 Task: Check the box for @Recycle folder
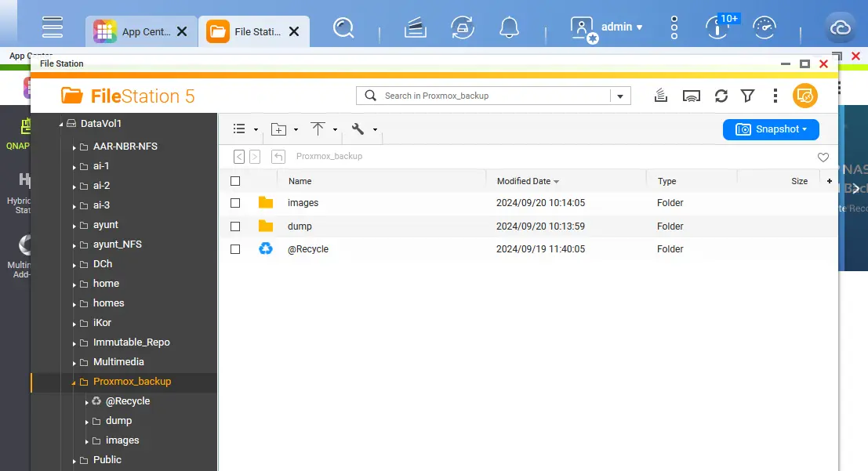(235, 249)
